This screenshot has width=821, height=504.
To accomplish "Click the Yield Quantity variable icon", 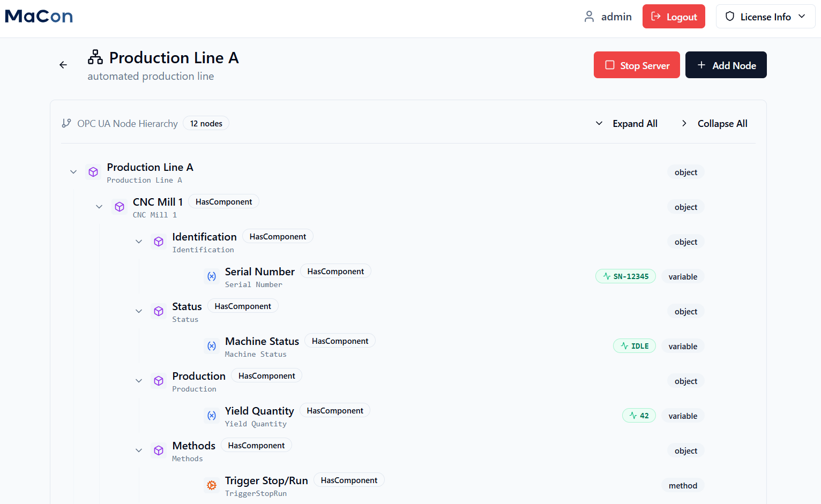I will click(212, 416).
